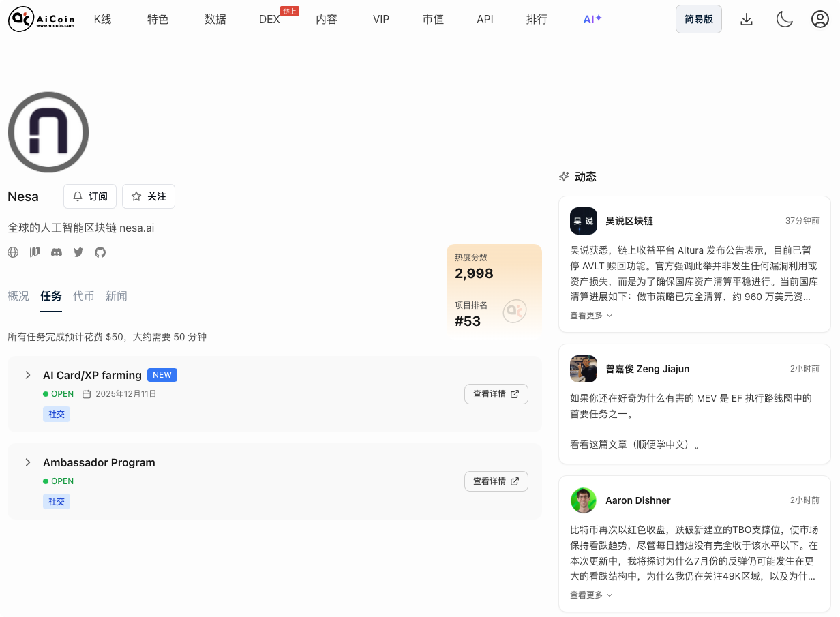Open the DEX menu
Viewport: 840px width, 617px height.
[x=270, y=19]
